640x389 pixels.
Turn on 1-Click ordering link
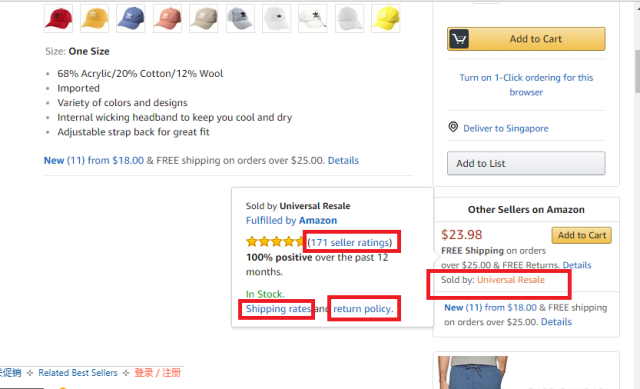[x=526, y=85]
